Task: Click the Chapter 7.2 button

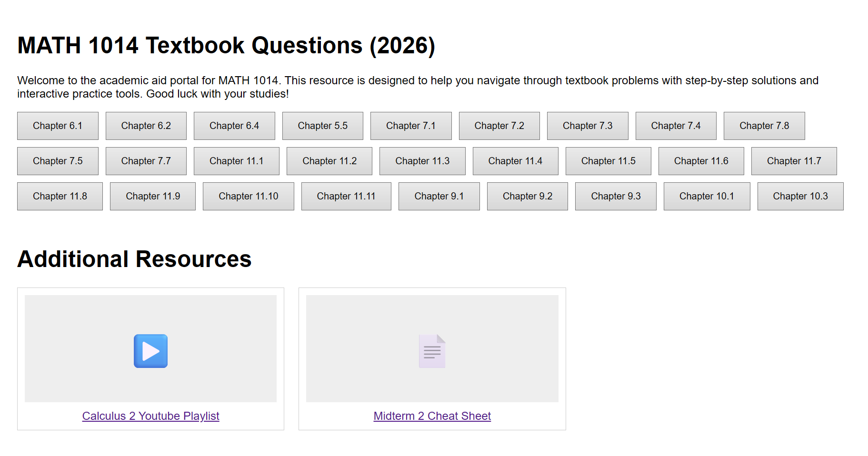Action: (x=499, y=126)
